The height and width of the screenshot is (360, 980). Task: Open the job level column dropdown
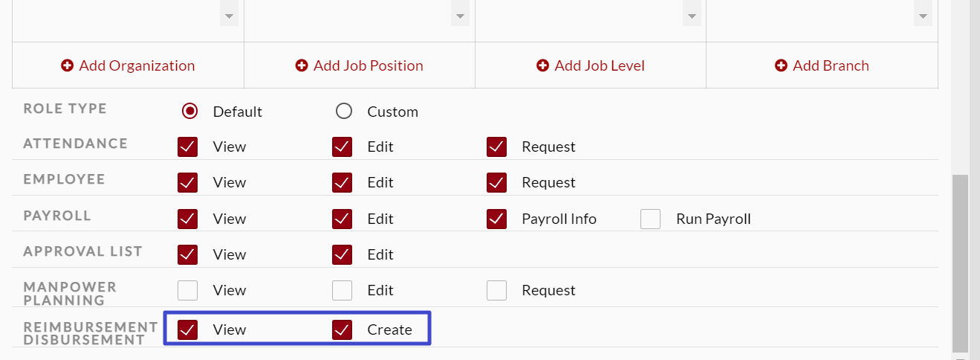[692, 16]
